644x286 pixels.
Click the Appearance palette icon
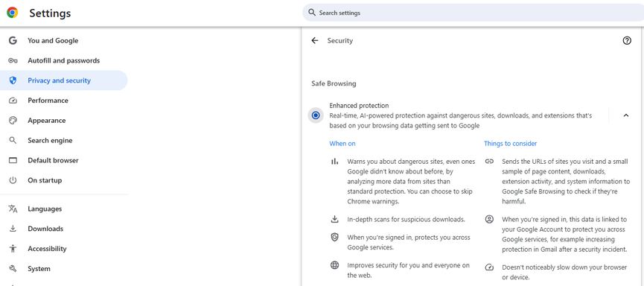pos(13,121)
